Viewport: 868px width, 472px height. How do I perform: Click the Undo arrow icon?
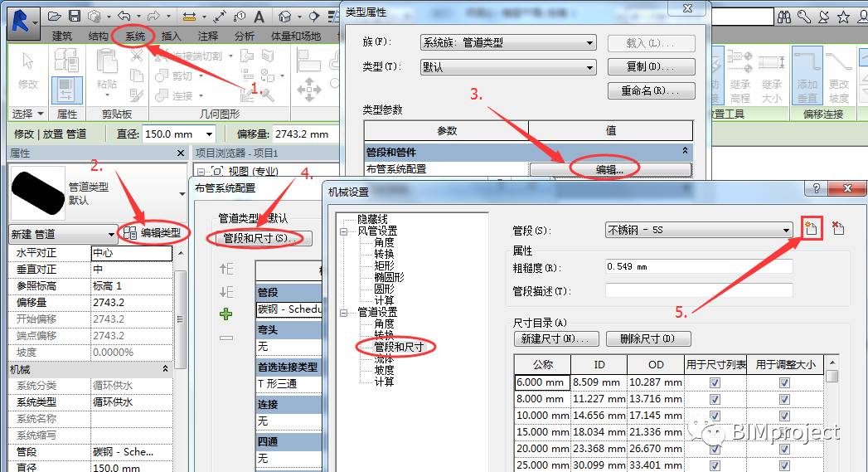124,17
